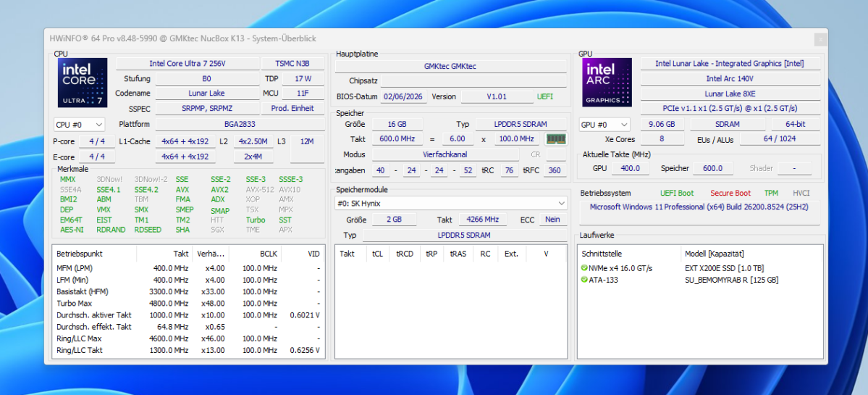Viewport: 868px width, 395px height.
Task: Click the BGA2833 platform field
Action: (240, 125)
